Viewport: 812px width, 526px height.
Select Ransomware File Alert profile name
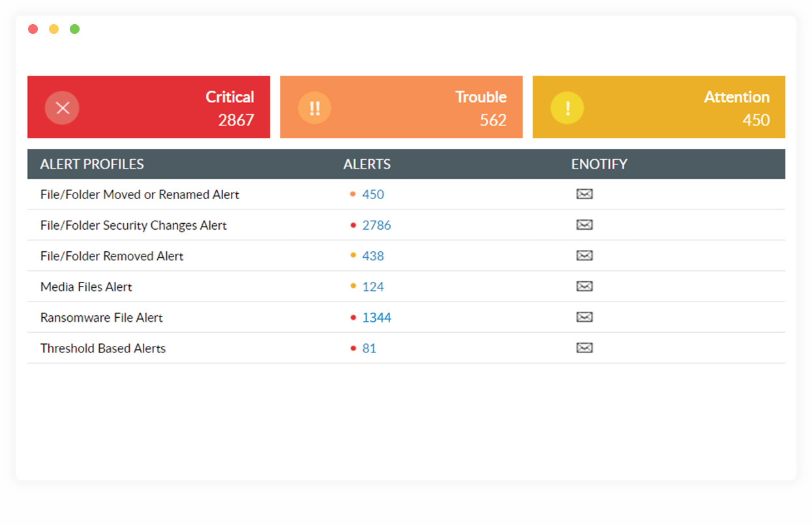102,318
